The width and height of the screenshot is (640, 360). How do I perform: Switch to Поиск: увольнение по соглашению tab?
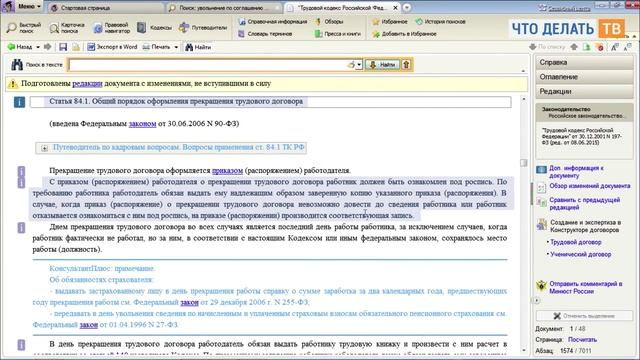click(x=224, y=7)
